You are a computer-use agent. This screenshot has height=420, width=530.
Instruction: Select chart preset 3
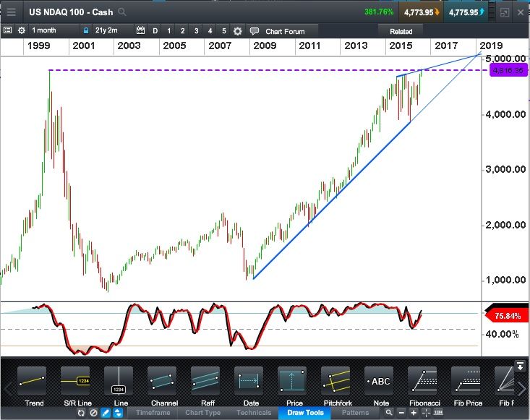point(197,31)
